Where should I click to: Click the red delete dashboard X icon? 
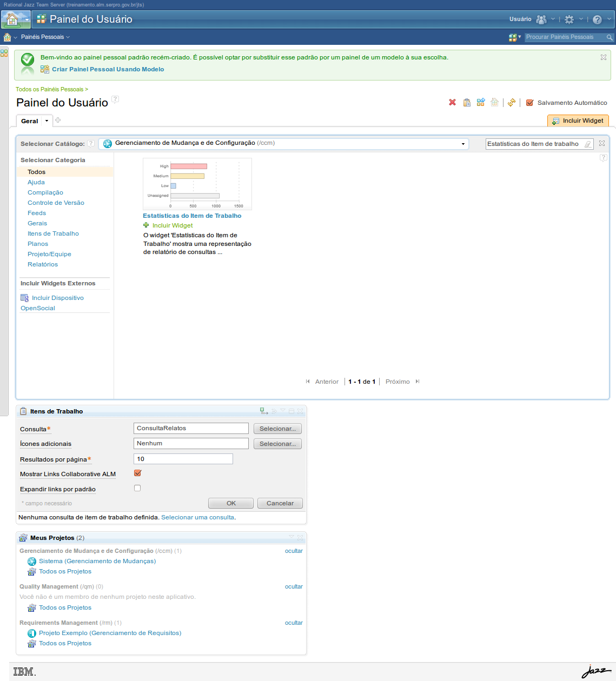pos(452,102)
